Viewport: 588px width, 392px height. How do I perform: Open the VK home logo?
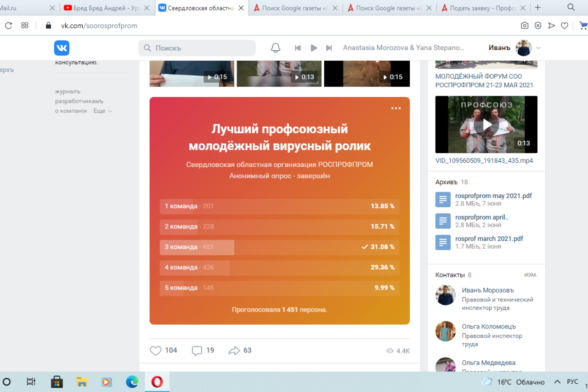[x=62, y=48]
